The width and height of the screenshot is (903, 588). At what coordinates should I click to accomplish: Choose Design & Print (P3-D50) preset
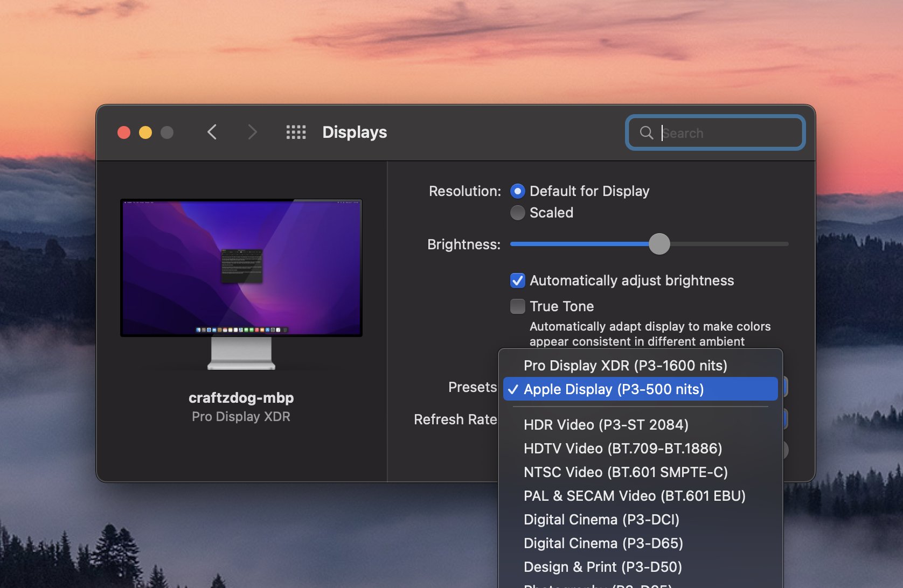602,566
